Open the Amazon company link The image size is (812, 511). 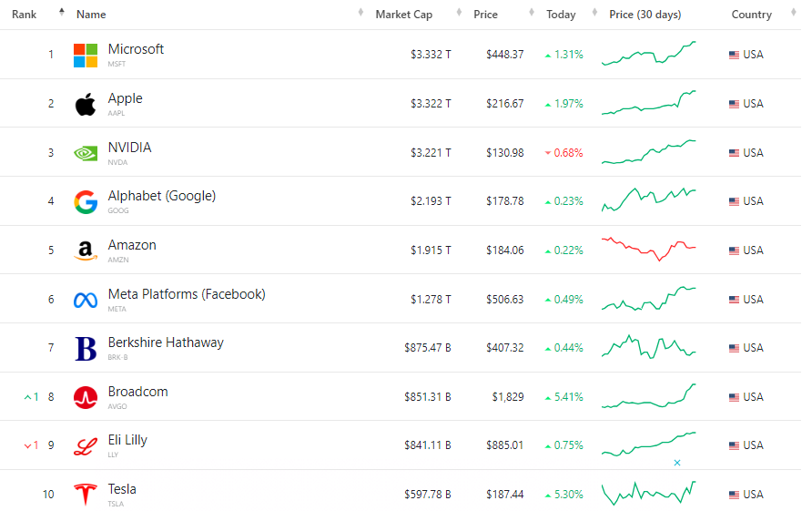pos(132,245)
